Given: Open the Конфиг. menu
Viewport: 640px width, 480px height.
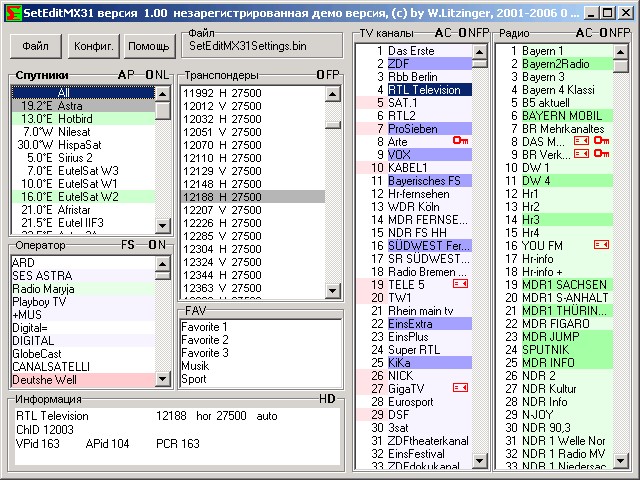Looking at the screenshot, I should [94, 46].
